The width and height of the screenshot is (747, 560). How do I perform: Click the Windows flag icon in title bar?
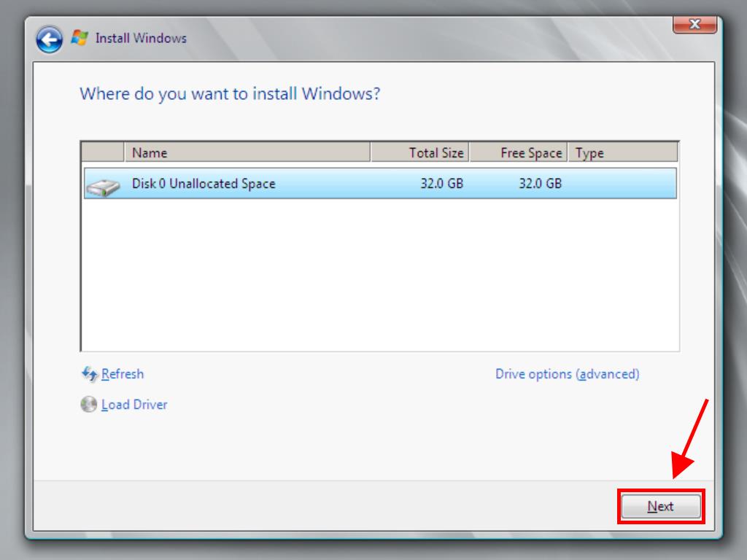80,38
